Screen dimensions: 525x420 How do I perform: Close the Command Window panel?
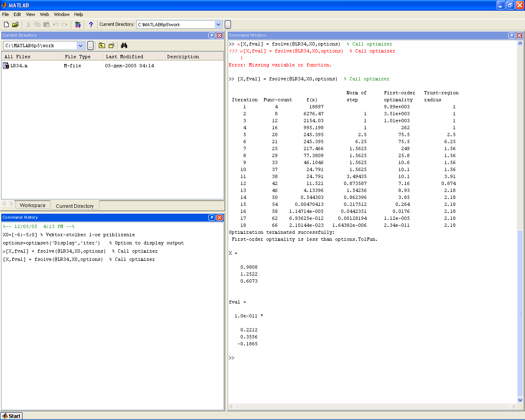(x=519, y=35)
